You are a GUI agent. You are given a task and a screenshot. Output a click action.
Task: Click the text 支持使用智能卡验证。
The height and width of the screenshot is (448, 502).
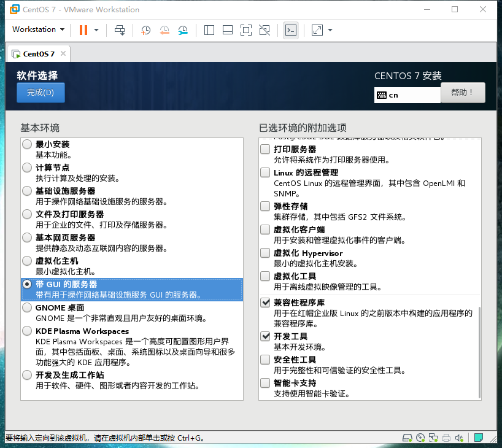312,394
